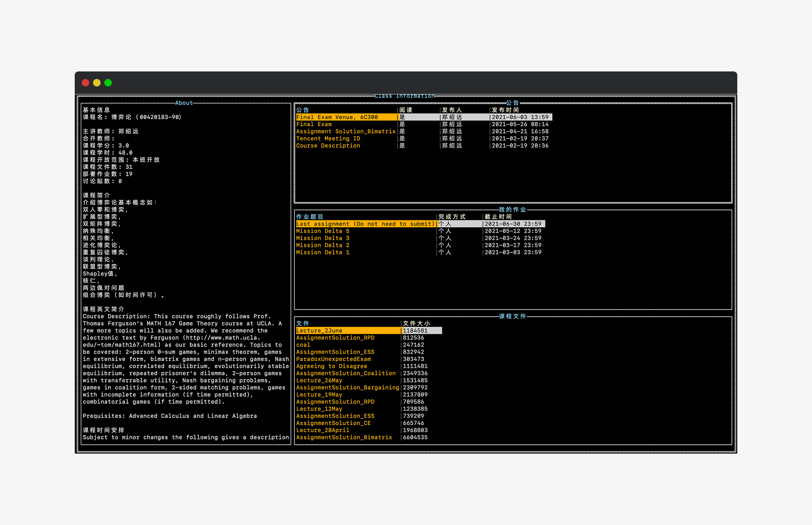Select the AssignmentSolution_Bargaining file

point(347,388)
